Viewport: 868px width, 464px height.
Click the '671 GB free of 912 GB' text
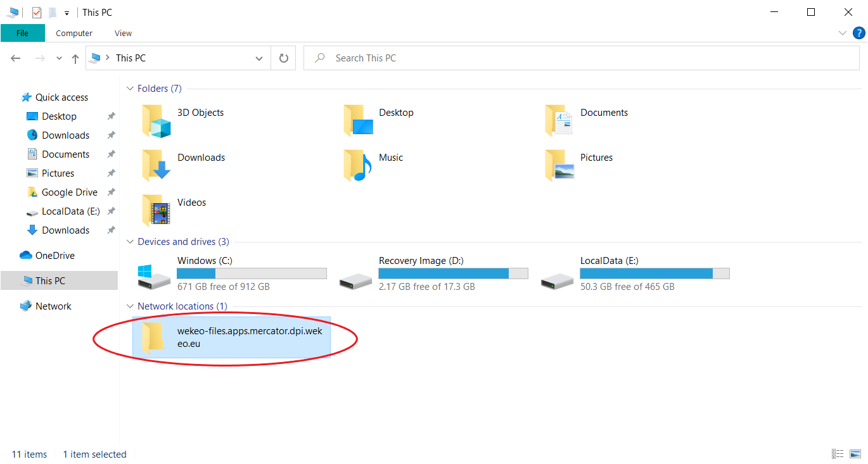(x=224, y=287)
